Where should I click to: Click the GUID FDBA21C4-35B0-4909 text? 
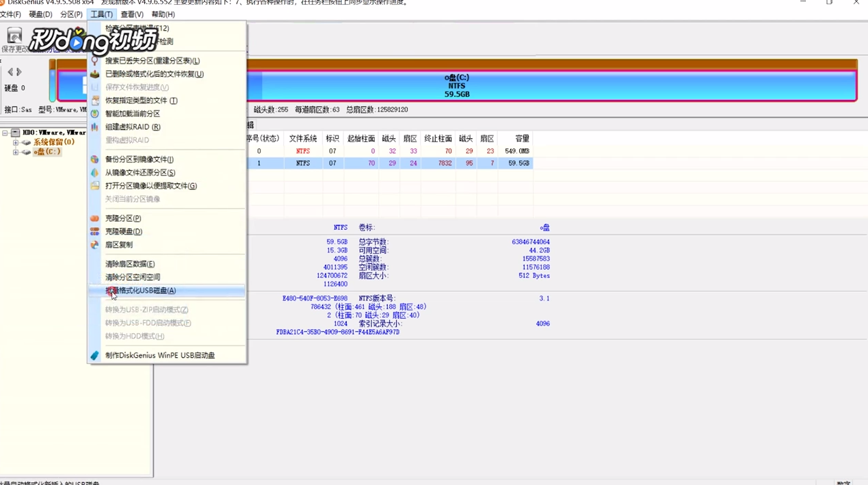point(338,332)
